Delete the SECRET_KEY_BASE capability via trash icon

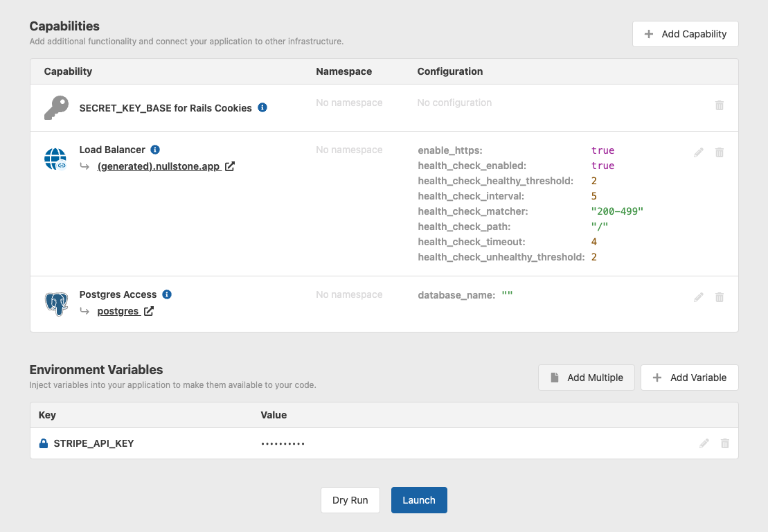(x=720, y=105)
